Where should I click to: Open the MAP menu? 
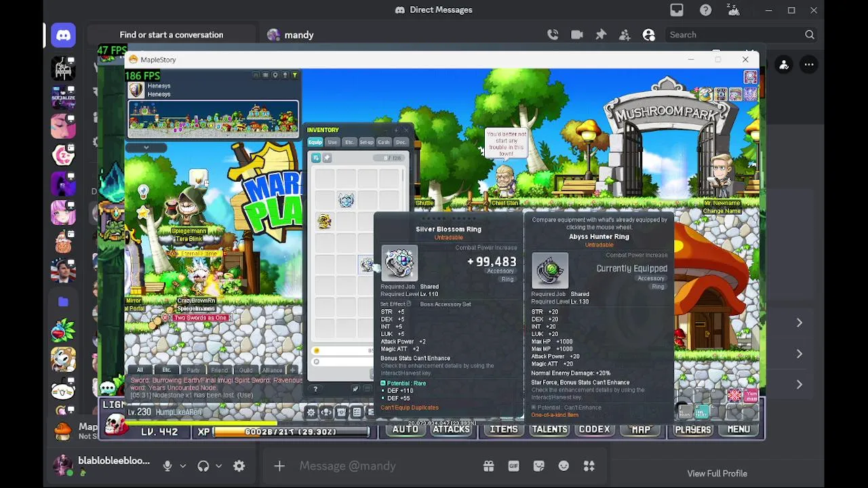(641, 430)
